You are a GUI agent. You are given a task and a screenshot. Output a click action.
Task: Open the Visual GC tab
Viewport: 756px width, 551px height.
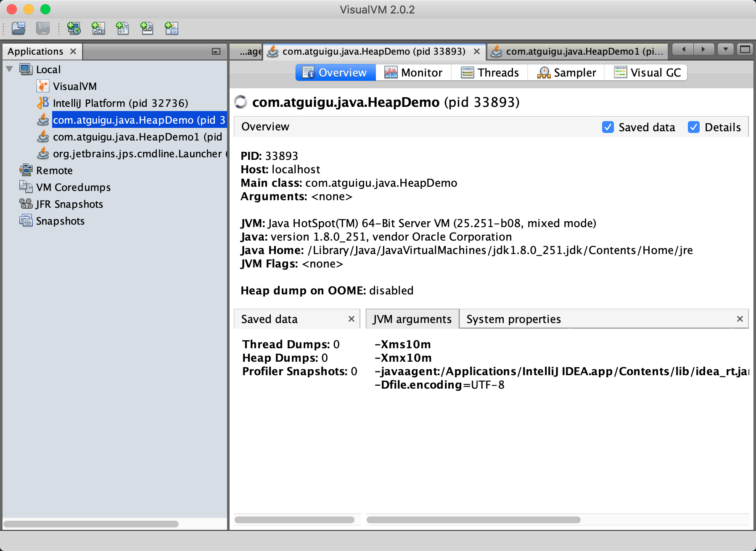click(648, 73)
